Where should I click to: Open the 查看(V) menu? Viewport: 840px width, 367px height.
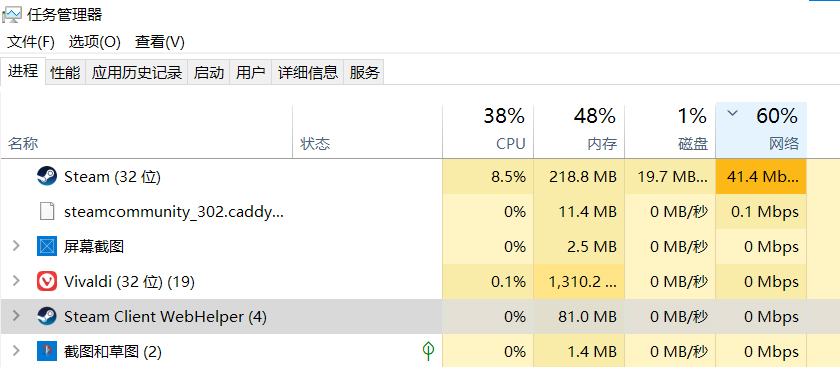pos(160,42)
